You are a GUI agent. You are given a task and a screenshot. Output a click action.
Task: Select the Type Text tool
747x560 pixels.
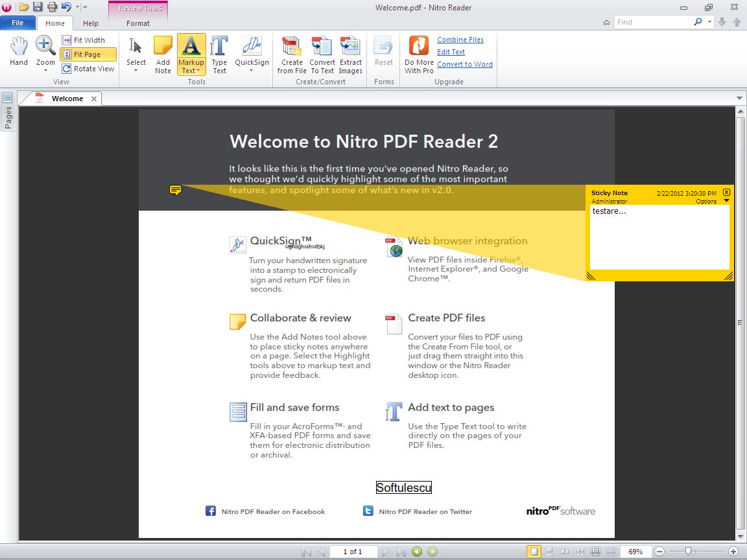click(219, 54)
